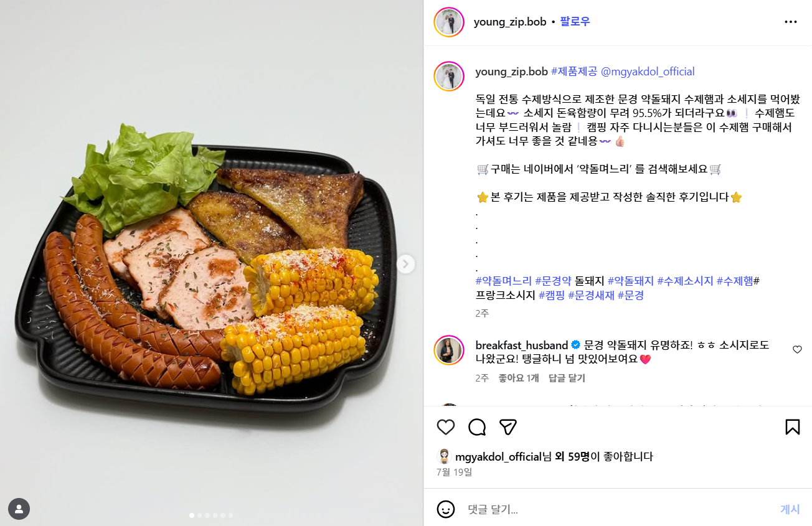Image resolution: width=812 pixels, height=526 pixels.
Task: Show tagged people via the person icon on the photo
Action: (x=19, y=509)
